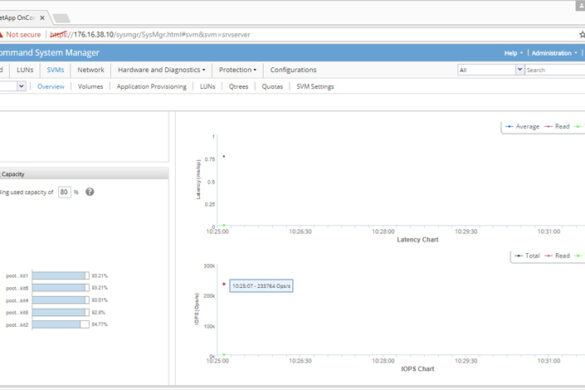Image resolution: width=585 pixels, height=390 pixels.
Task: Click the 84.77% capacity bar
Action: point(61,324)
